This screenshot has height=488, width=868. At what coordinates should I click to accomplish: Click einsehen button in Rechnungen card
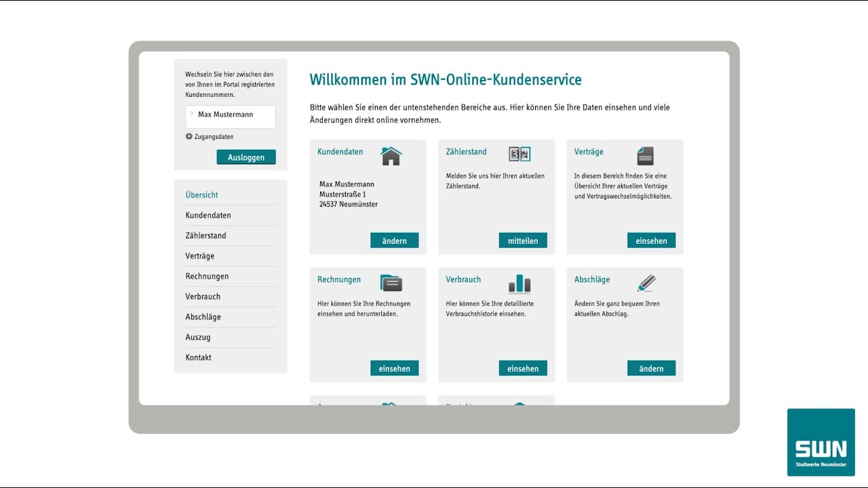tap(395, 368)
